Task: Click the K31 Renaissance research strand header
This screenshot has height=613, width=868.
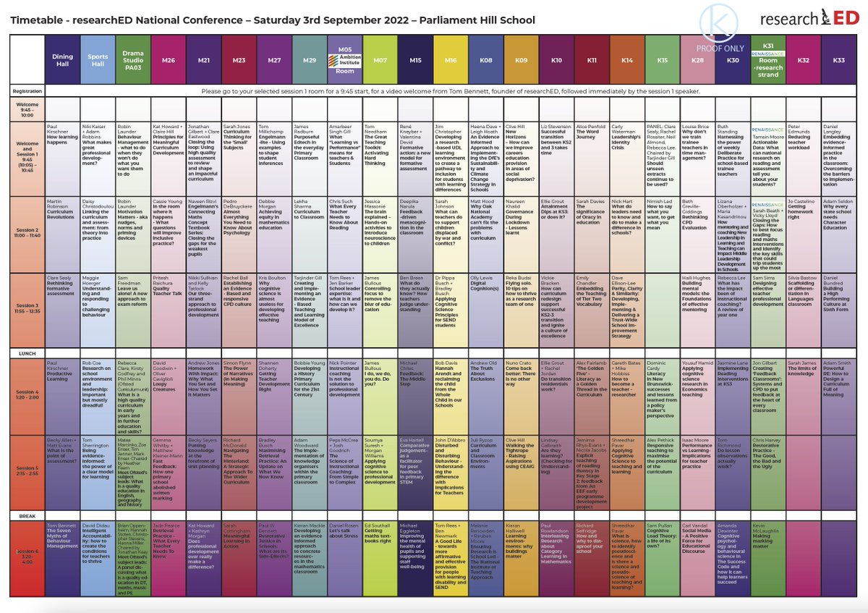Action: 768,60
